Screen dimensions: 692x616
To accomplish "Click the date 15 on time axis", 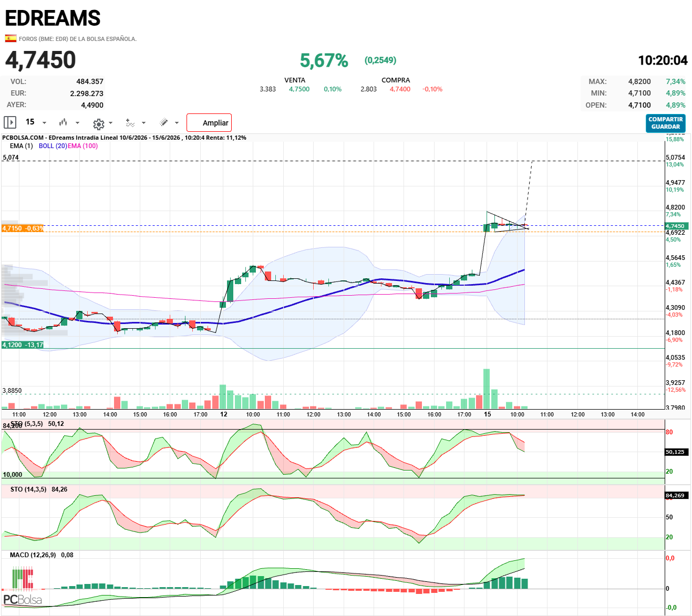I will (x=488, y=414).
